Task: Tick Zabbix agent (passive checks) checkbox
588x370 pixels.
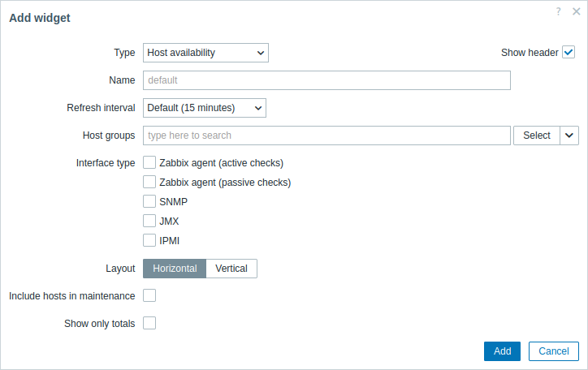Action: 149,182
